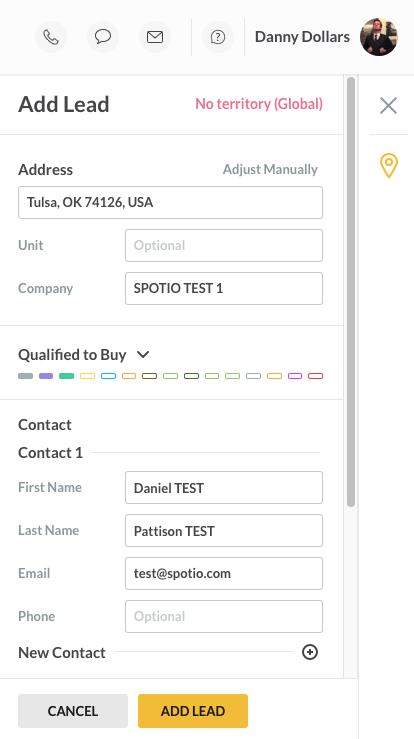Screen dimensions: 414x739
Task: Select the red outlined stage swatch
Action: click(315, 376)
